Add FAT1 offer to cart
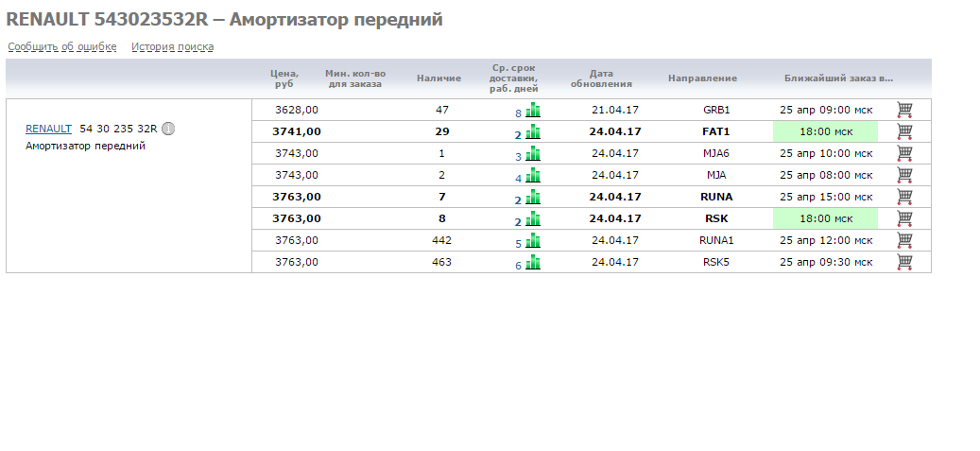The height and width of the screenshot is (451, 980). [903, 131]
